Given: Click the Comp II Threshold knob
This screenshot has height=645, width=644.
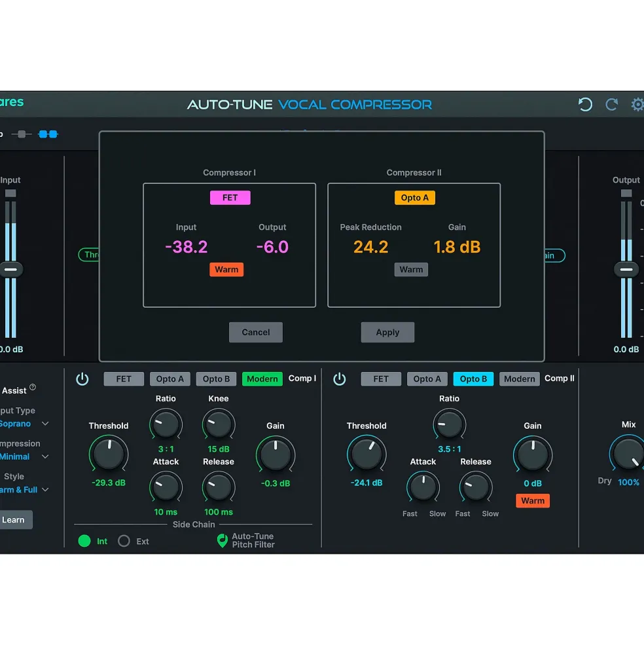Looking at the screenshot, I should click(x=367, y=454).
